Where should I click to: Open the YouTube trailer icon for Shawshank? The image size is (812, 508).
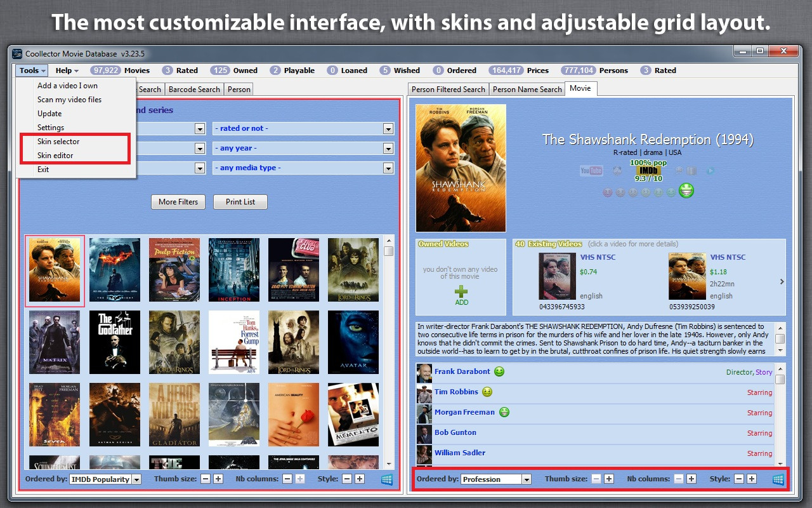pyautogui.click(x=591, y=170)
